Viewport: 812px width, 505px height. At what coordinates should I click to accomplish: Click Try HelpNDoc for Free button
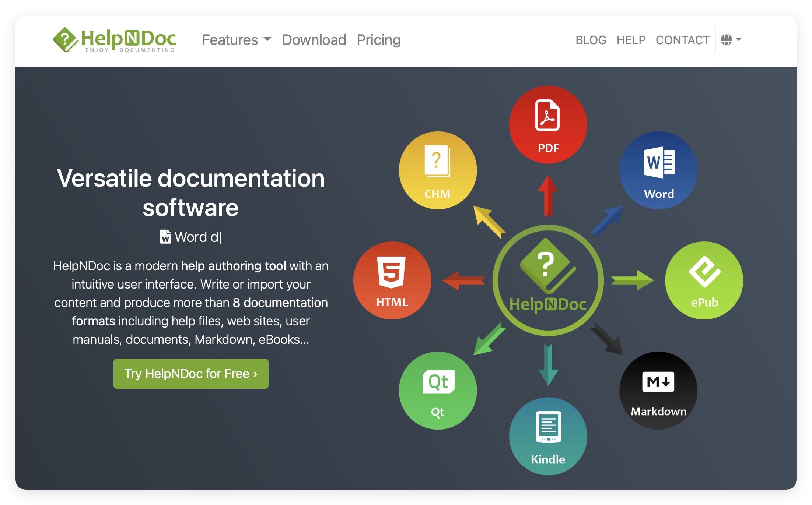[x=191, y=374]
